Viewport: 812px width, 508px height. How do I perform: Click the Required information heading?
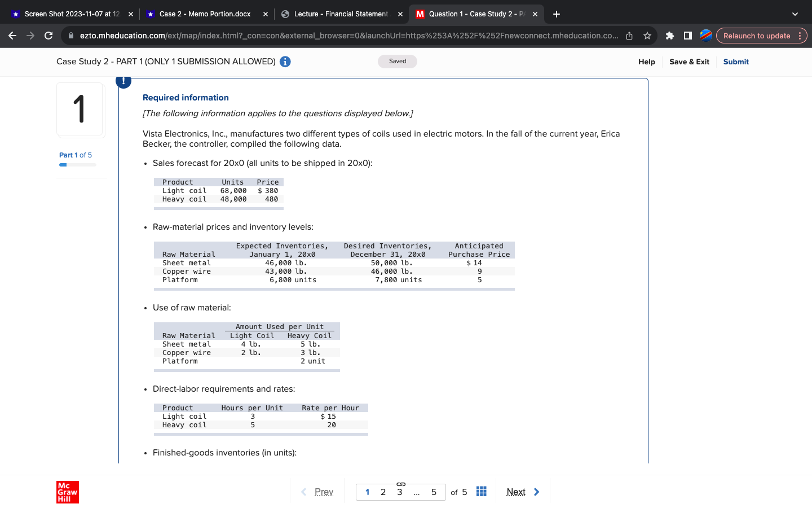[x=186, y=98]
